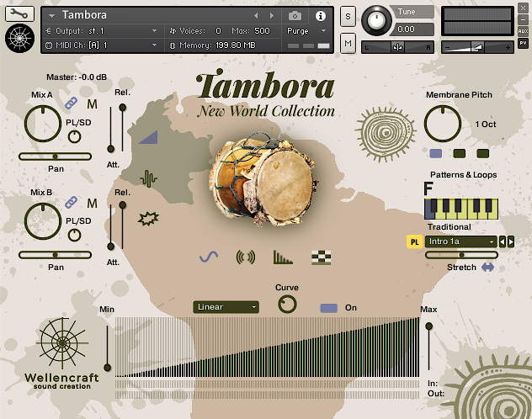Toggle the blue On switch for curve
This screenshot has height=419, width=532.
[x=328, y=308]
